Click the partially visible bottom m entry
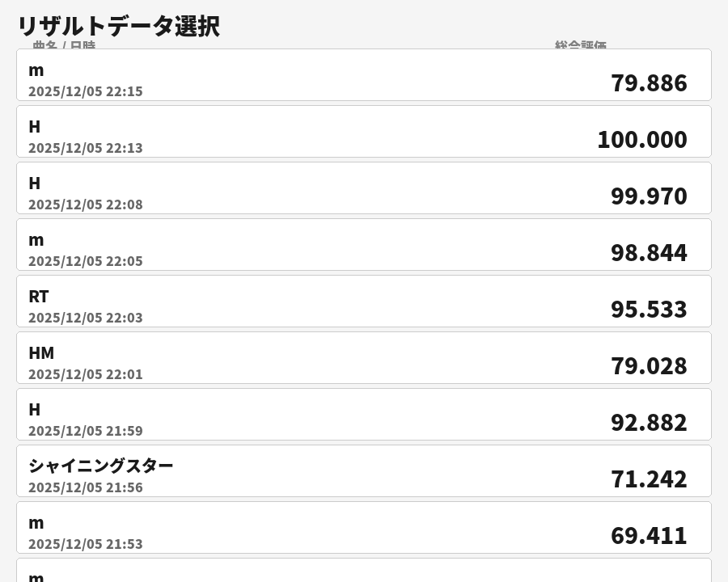 click(x=364, y=571)
